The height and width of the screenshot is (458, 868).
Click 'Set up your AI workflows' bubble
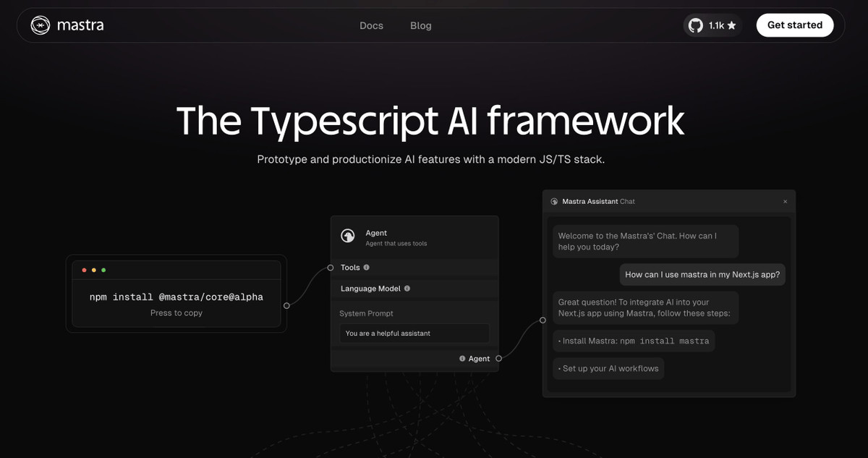coord(608,368)
